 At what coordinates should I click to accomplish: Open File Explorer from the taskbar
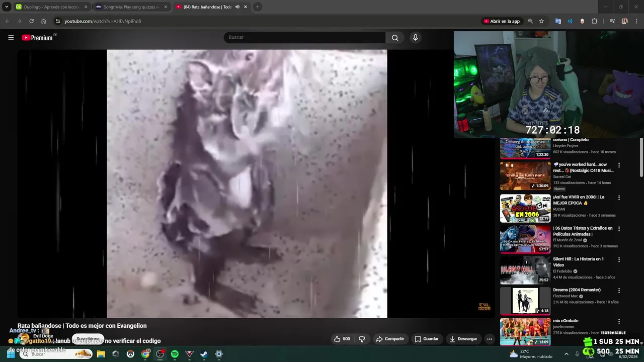point(101,354)
